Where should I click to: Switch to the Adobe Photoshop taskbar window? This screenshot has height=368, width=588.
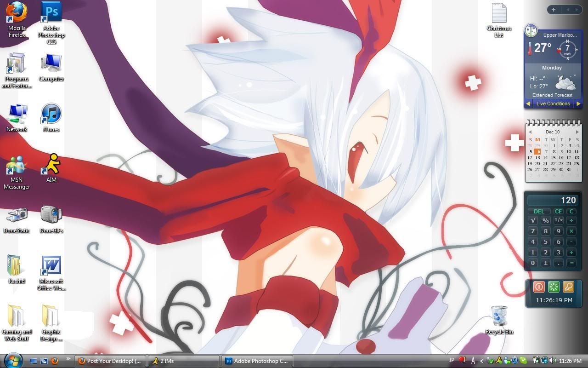[x=256, y=361]
